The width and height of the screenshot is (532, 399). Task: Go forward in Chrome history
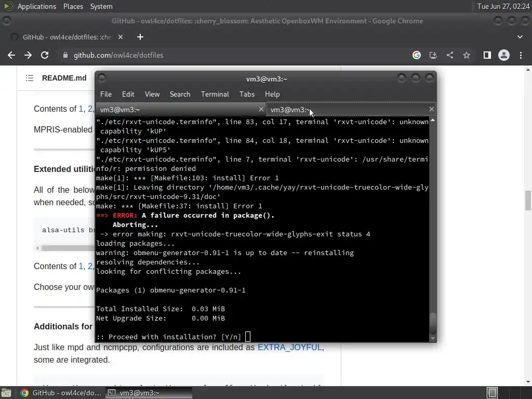pyautogui.click(x=28, y=55)
